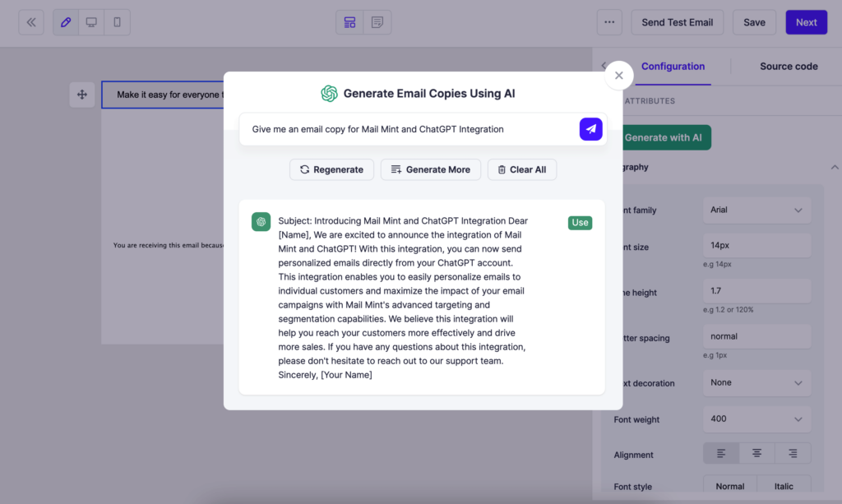
Task: Edit the letter spacing normal field
Action: [756, 336]
